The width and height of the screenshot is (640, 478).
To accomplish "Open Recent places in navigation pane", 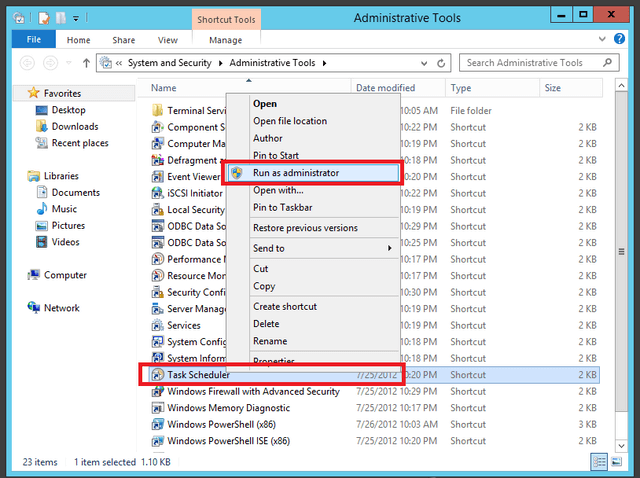I will click(x=80, y=143).
